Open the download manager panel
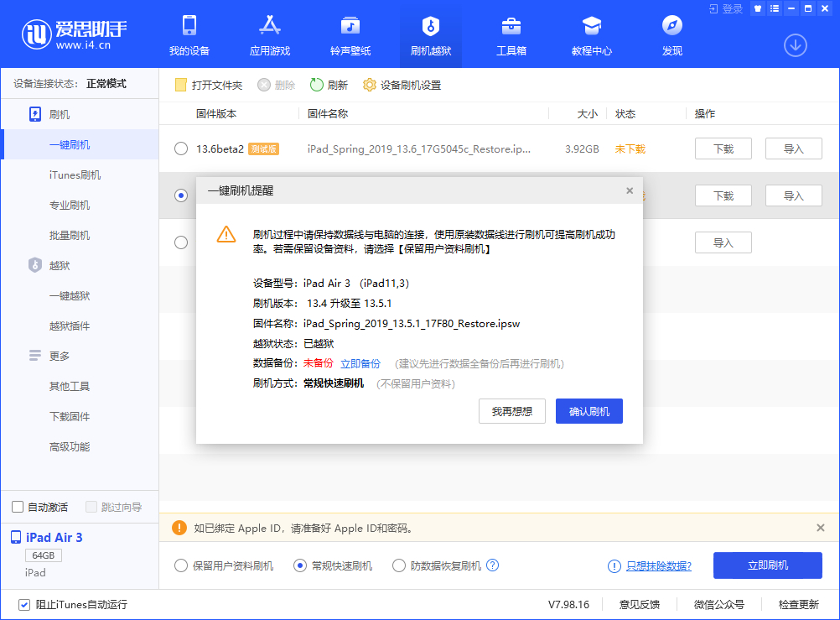This screenshot has height=620, width=840. coord(795,46)
